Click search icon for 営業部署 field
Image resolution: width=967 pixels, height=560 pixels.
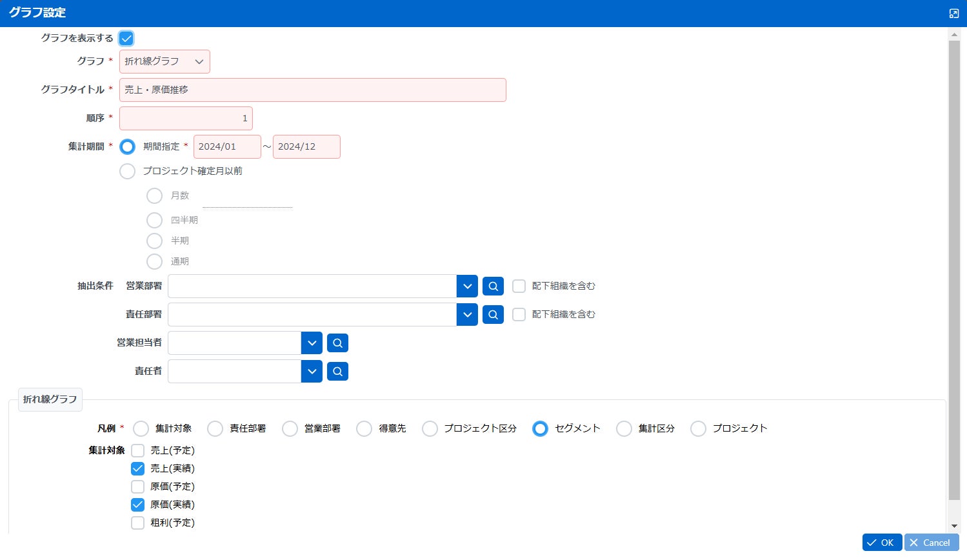point(493,286)
